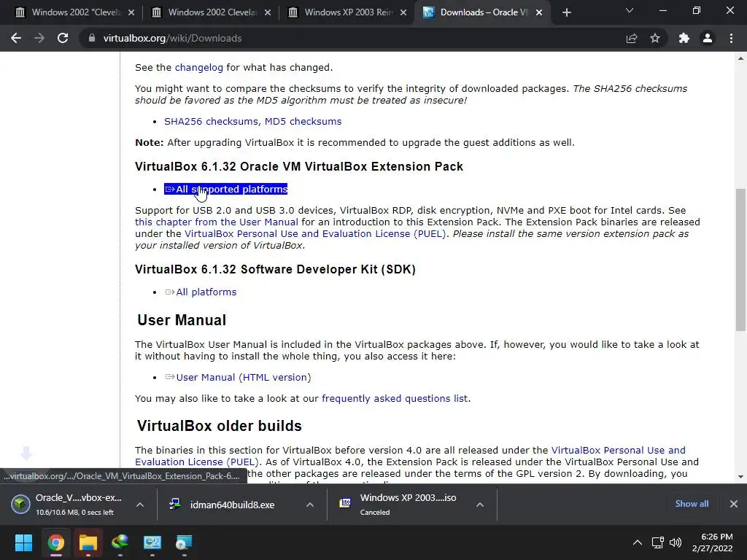
Task: Close the Downloads – Oracle VM tab
Action: 539,12
